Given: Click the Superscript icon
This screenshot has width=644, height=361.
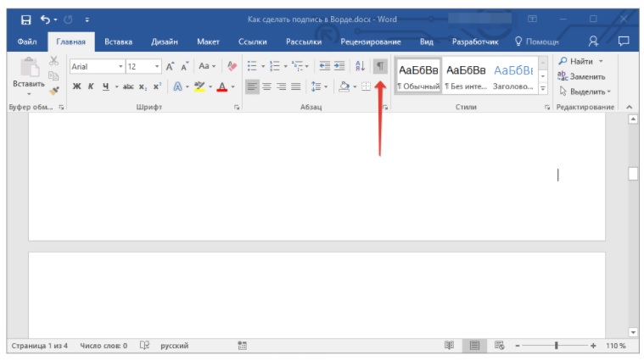Looking at the screenshot, I should [157, 86].
